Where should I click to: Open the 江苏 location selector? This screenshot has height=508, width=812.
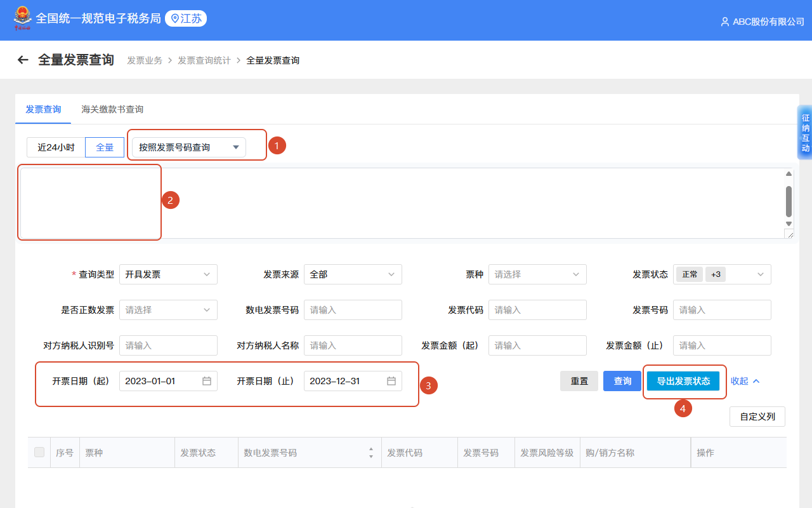186,18
